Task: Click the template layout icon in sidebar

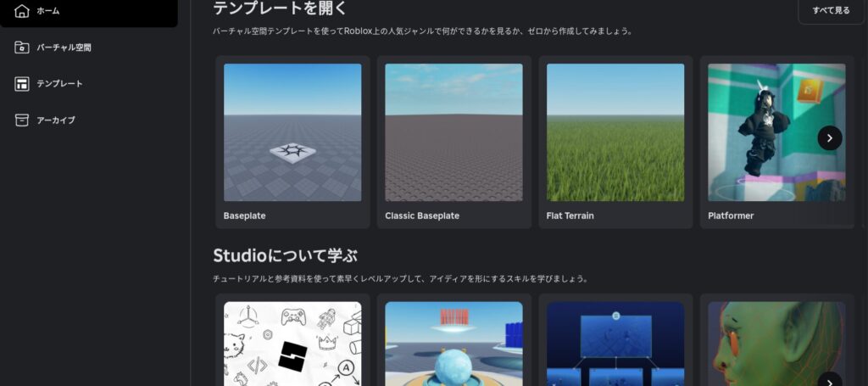Action: pos(21,84)
